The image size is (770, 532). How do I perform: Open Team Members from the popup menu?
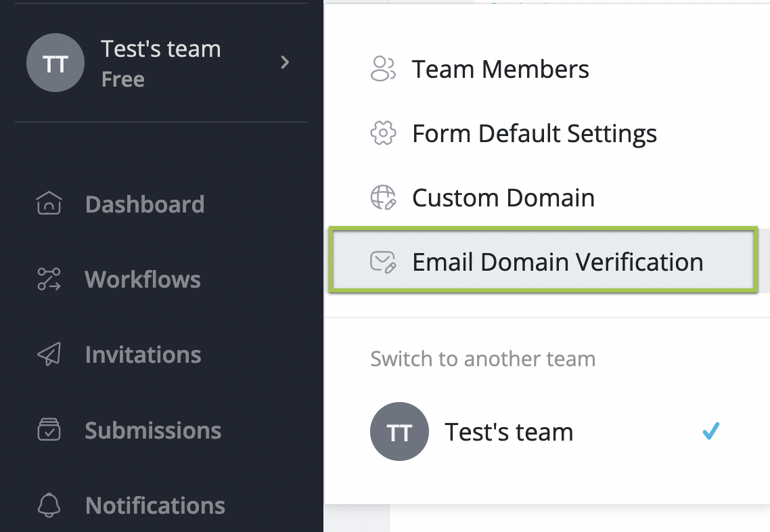point(500,69)
